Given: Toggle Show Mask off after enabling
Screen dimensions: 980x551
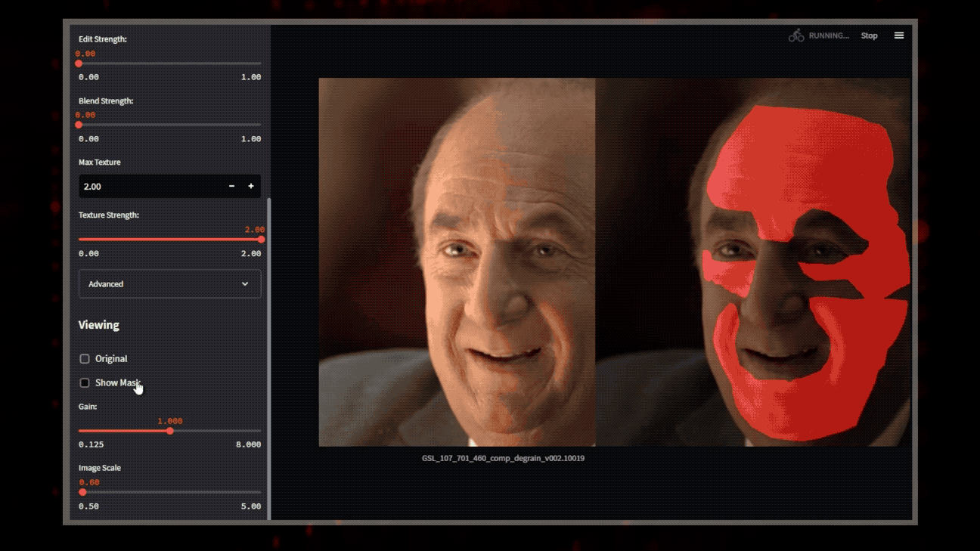Looking at the screenshot, I should point(84,382).
